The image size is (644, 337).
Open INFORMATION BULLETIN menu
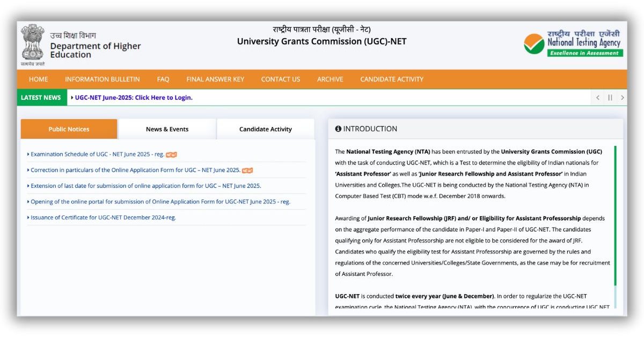point(103,79)
